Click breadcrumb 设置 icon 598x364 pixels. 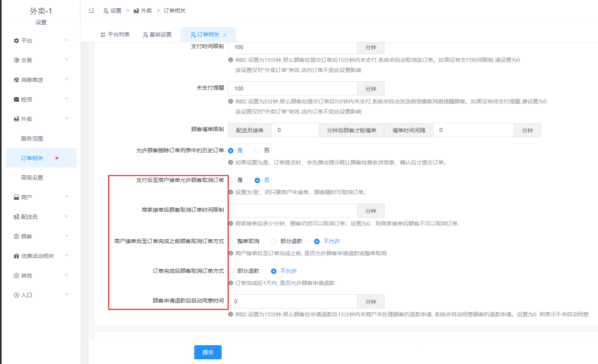[106, 11]
